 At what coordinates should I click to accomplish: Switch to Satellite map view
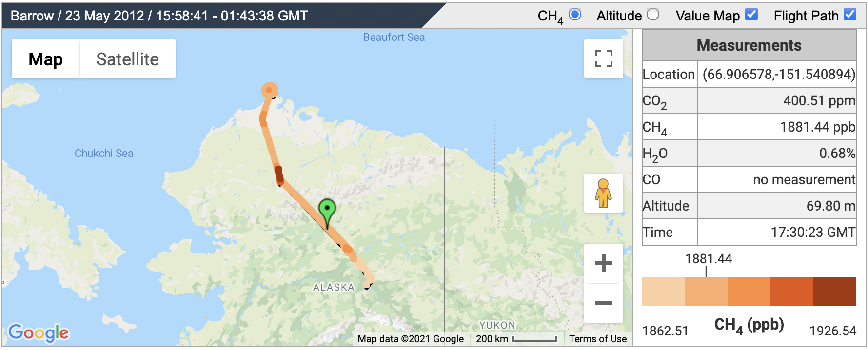click(x=127, y=59)
